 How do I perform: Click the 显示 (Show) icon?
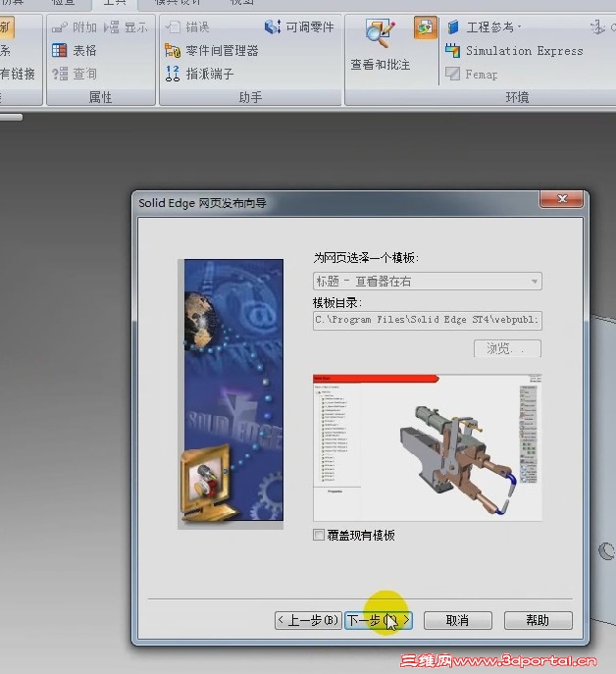tap(112, 27)
